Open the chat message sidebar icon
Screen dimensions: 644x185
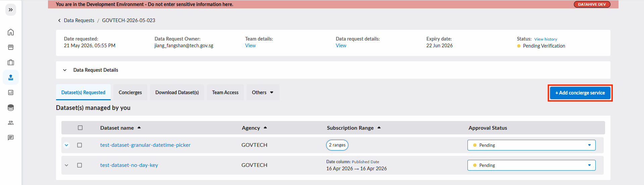tap(11, 138)
